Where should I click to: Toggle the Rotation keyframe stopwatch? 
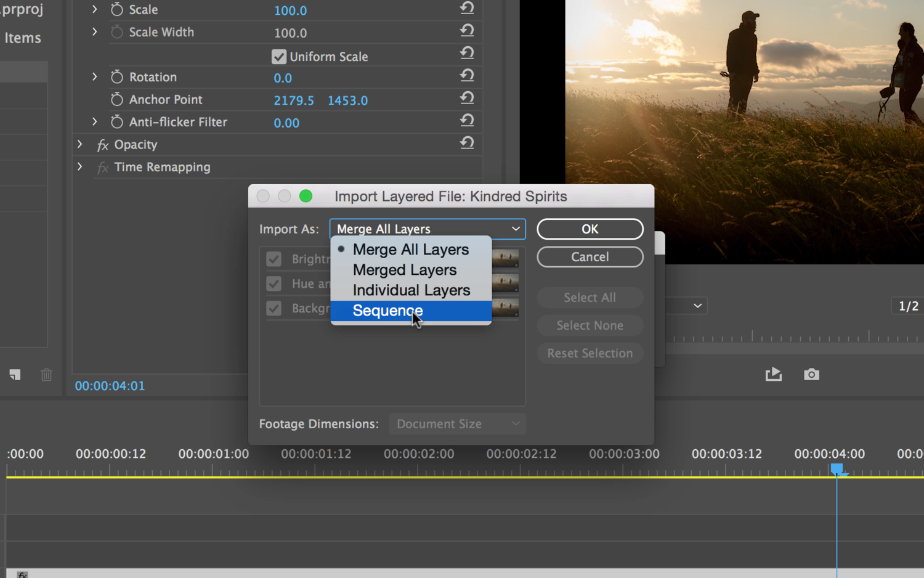(x=116, y=77)
